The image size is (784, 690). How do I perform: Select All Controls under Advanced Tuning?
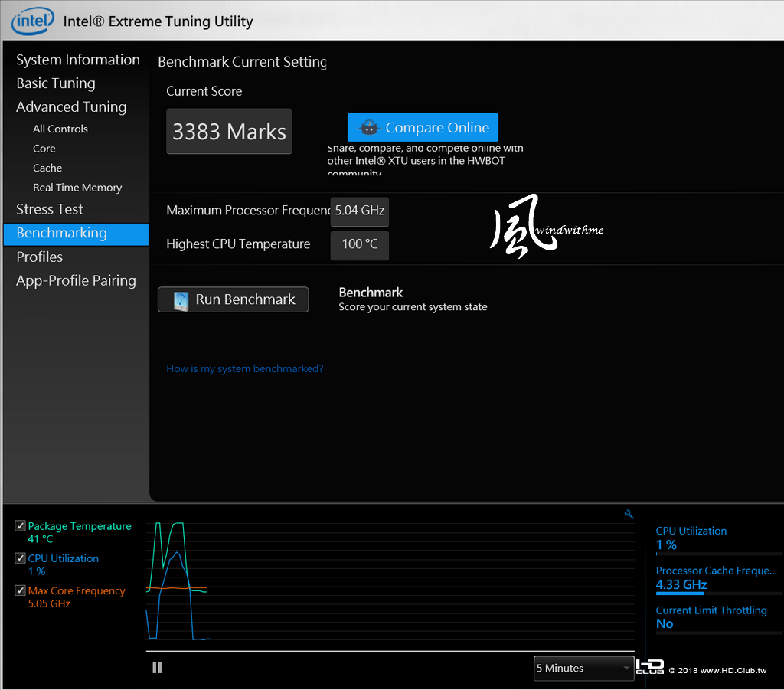[60, 129]
